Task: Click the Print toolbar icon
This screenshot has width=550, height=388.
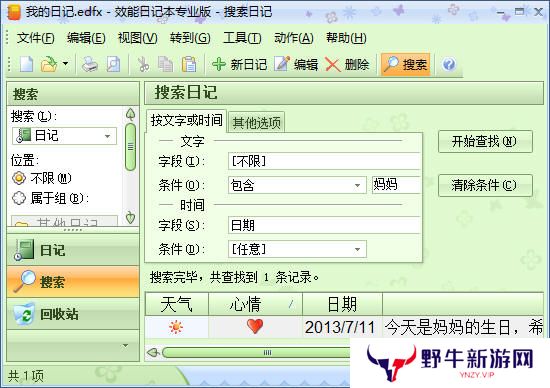Action: [90, 64]
